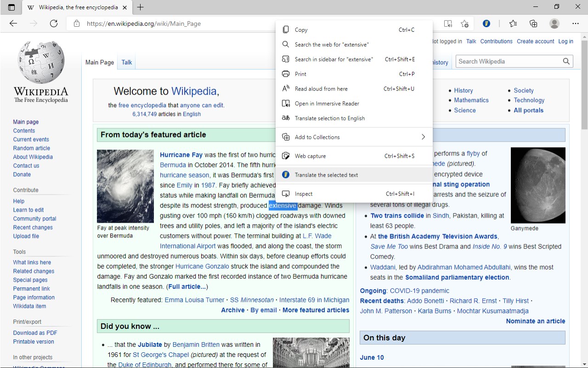
Task: Click the browser Back arrow
Action: pos(13,23)
